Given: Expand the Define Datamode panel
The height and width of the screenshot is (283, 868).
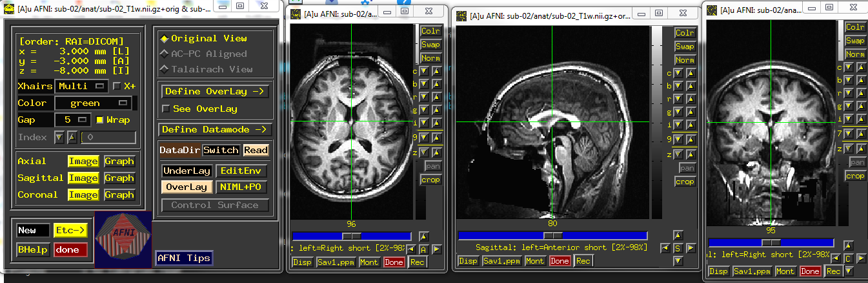Looking at the screenshot, I should tap(214, 130).
